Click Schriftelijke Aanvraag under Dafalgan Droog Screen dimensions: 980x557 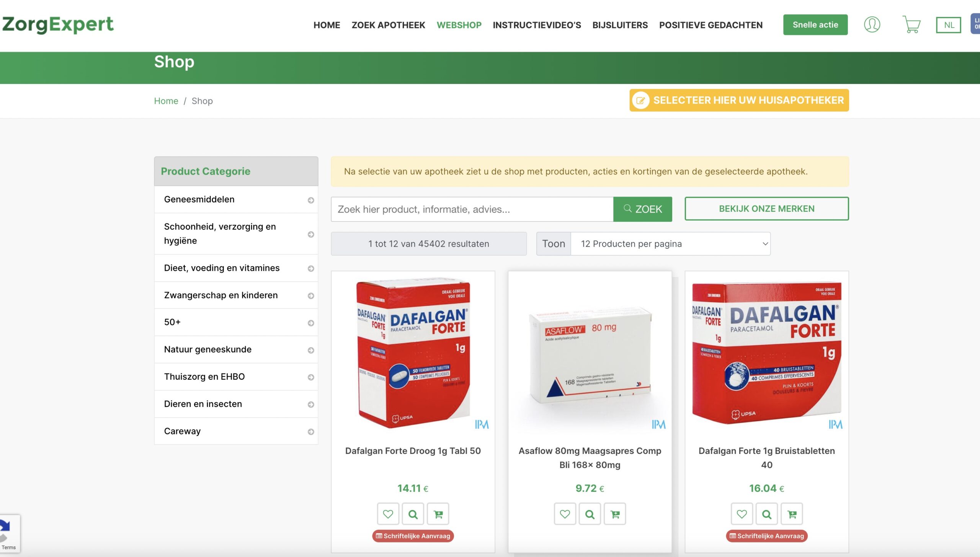[x=413, y=536]
